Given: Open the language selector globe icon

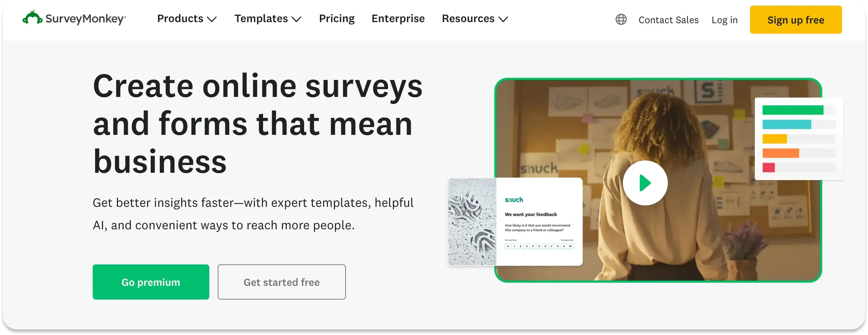Looking at the screenshot, I should [621, 20].
